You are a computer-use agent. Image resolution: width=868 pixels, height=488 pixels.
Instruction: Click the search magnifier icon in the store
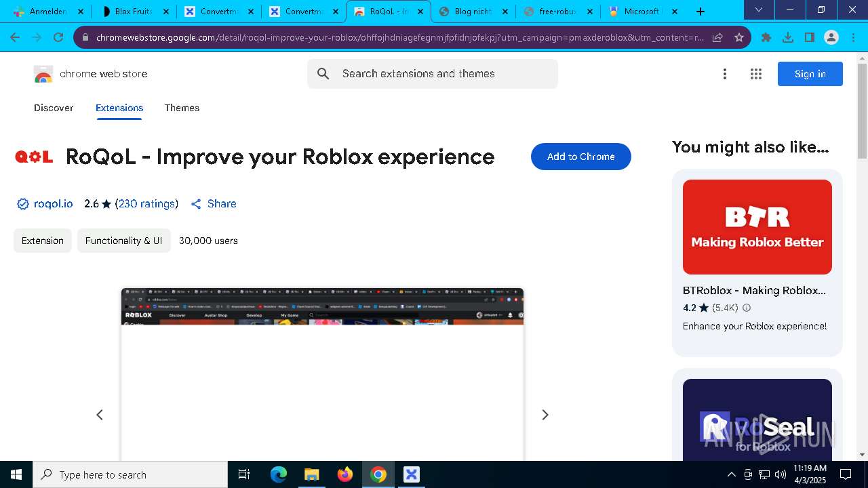coord(323,74)
